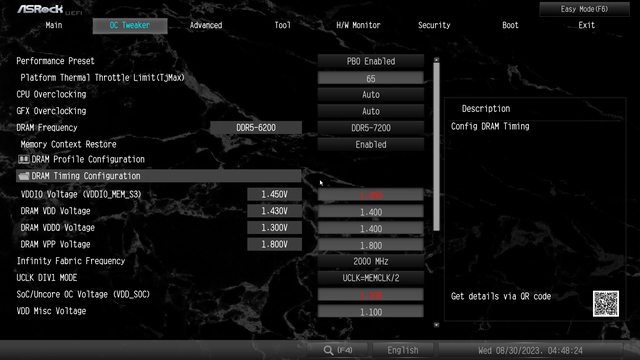Click the current 1.300V DRAM VDDQ reading
This screenshot has width=640, height=360.
click(x=274, y=228)
